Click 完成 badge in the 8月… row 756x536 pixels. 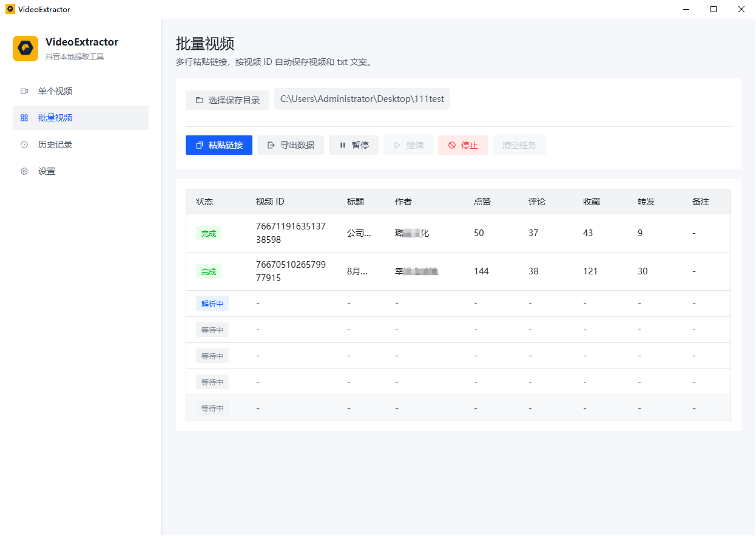point(209,271)
